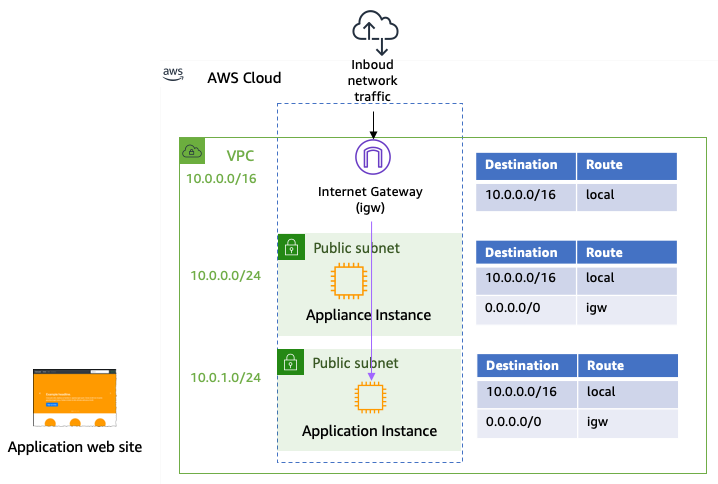
Task: Click the 0.0.0.0/0 cell in the middle route table
Action: (x=526, y=310)
